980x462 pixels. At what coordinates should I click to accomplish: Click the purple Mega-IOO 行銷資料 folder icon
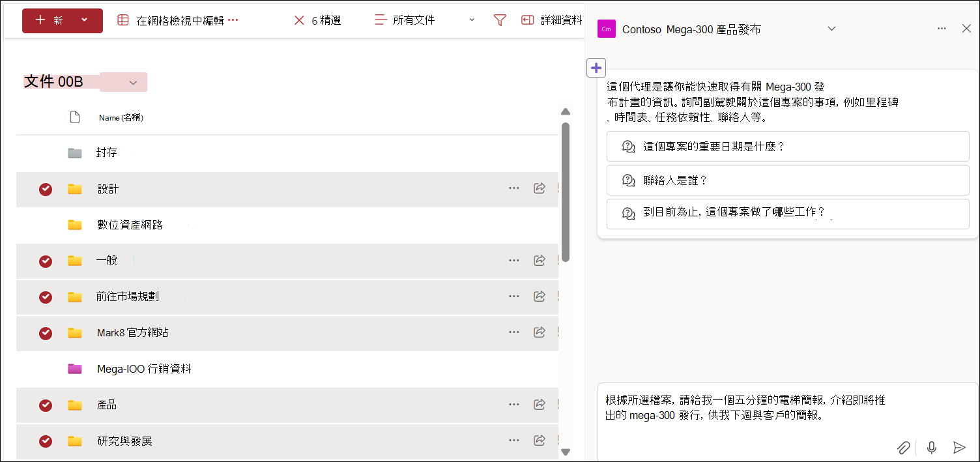(75, 369)
